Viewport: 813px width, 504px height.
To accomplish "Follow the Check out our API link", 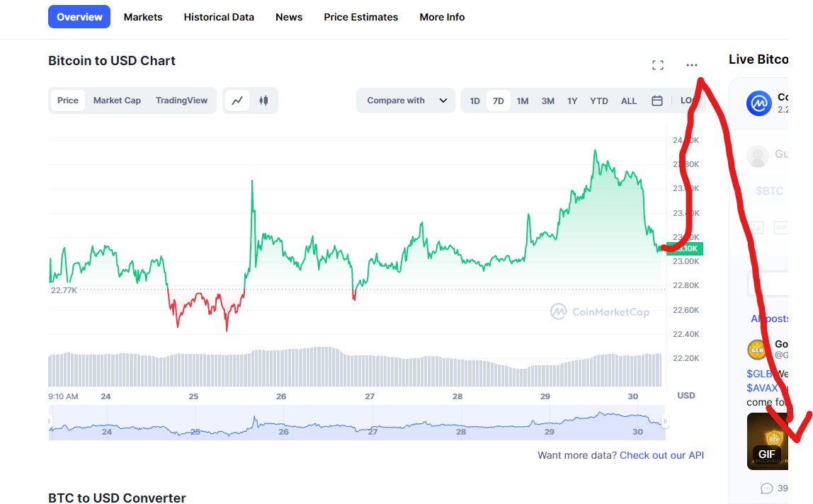I will click(661, 455).
